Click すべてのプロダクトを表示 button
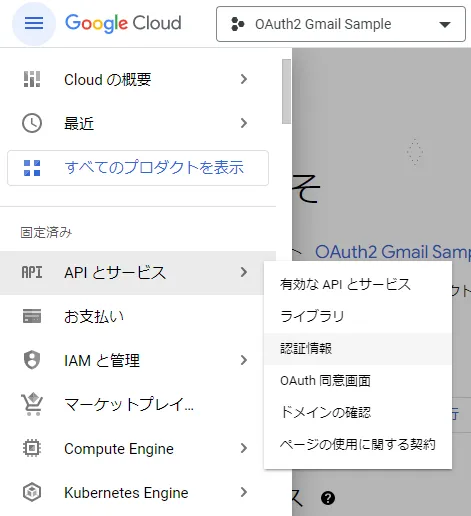 click(x=138, y=168)
